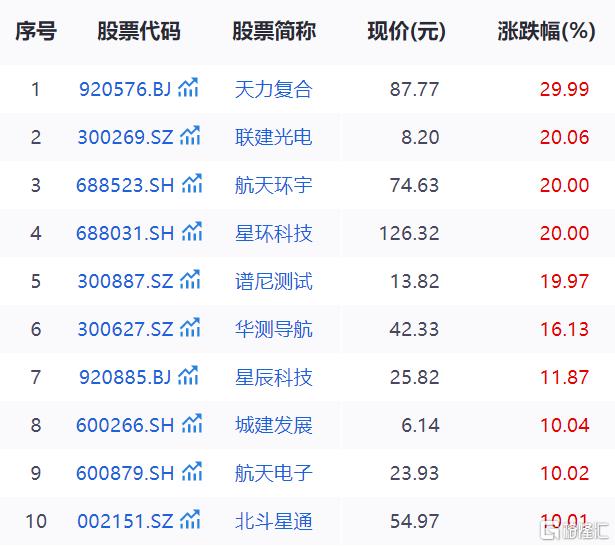This screenshot has height=547, width=615.
Task: Open stock name link 天力复合
Action: click(x=273, y=89)
